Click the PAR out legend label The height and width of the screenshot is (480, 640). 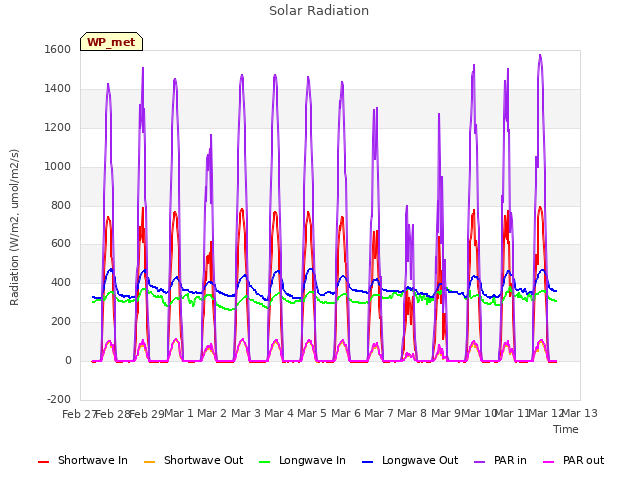point(583,460)
